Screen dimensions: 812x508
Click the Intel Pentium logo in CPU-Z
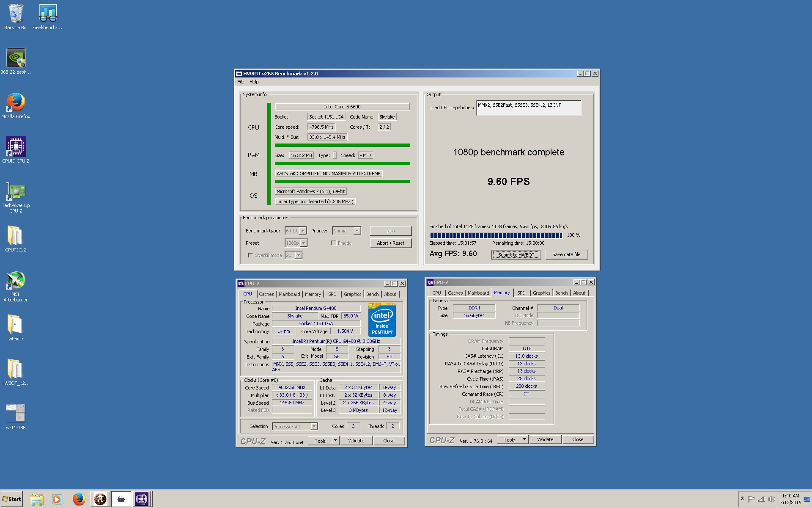(x=382, y=320)
